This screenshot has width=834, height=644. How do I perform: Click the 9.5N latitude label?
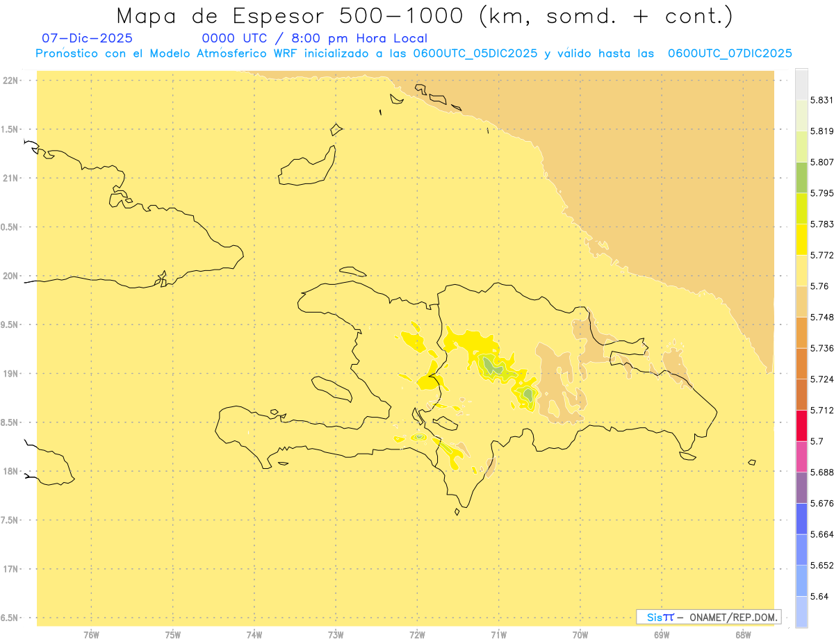(10, 324)
